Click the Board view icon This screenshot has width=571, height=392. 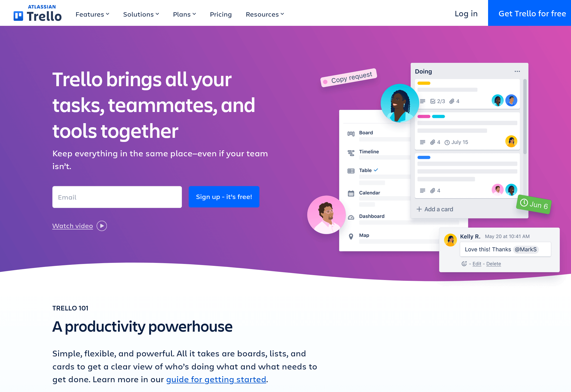point(350,133)
